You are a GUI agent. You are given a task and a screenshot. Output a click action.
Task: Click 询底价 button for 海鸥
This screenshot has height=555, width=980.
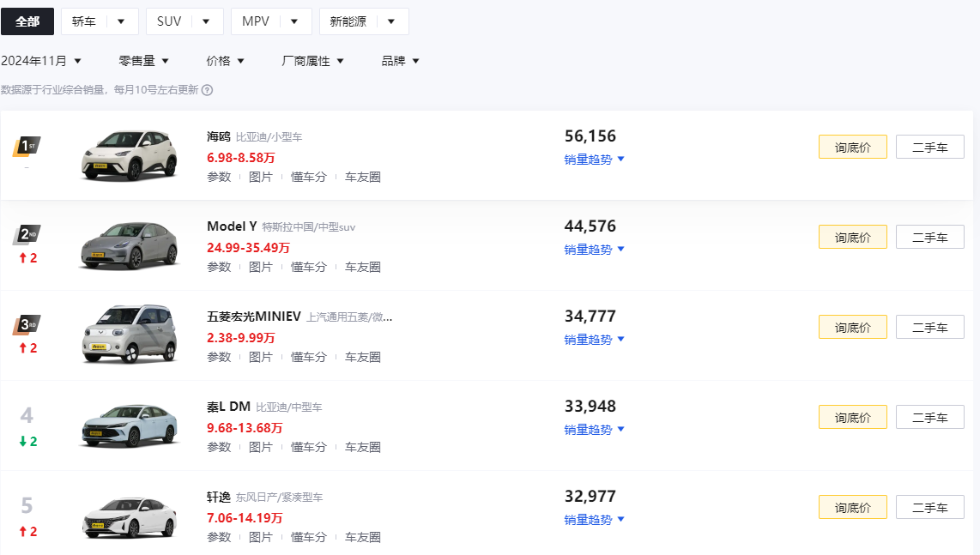pos(852,148)
